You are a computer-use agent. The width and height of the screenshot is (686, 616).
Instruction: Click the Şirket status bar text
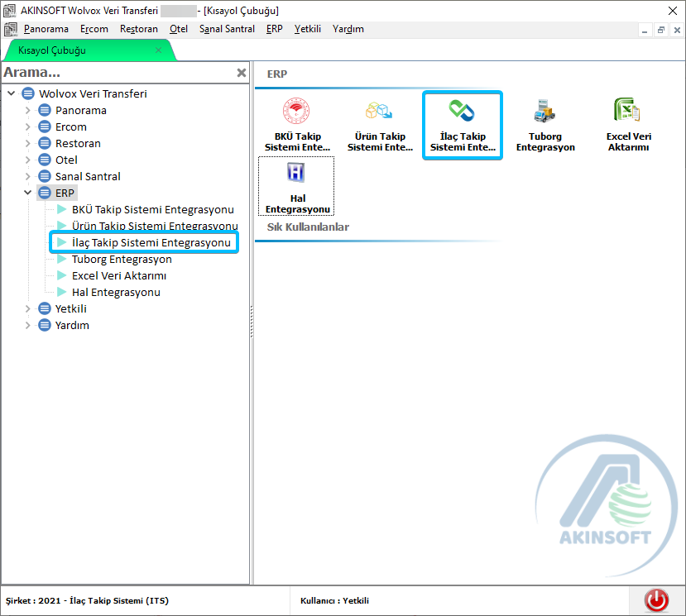[x=87, y=600]
